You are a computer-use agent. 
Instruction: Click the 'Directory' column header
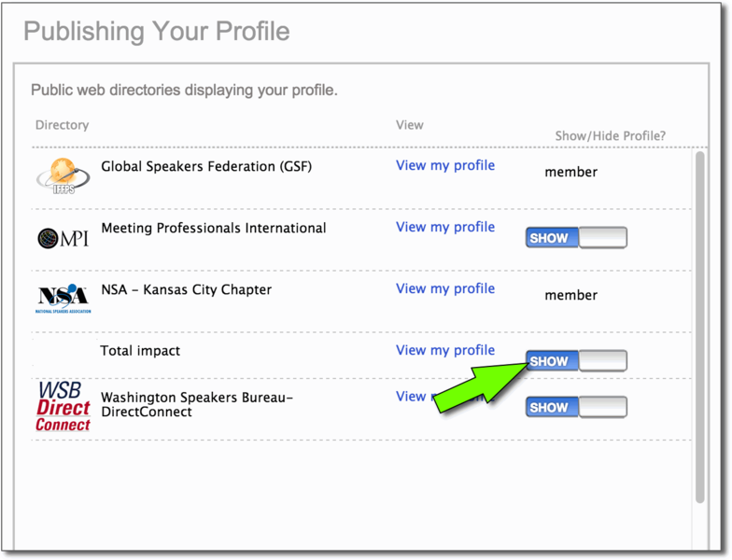click(x=62, y=125)
